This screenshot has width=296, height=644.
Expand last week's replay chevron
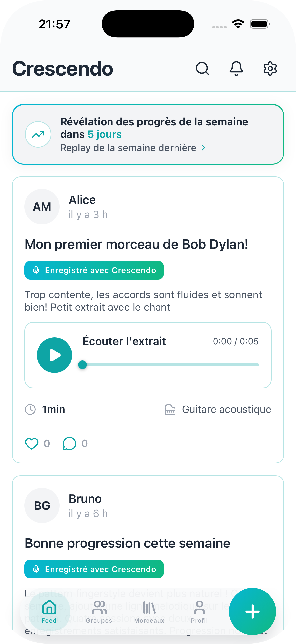click(203, 148)
